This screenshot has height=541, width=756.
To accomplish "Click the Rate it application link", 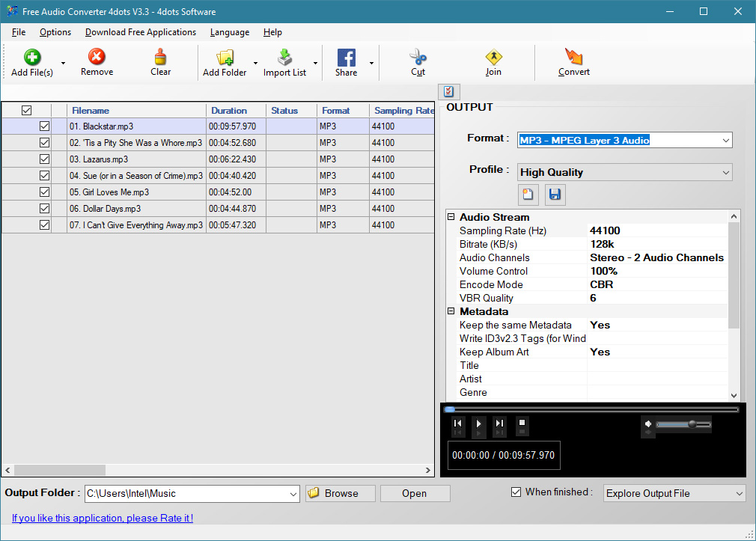I will (103, 518).
